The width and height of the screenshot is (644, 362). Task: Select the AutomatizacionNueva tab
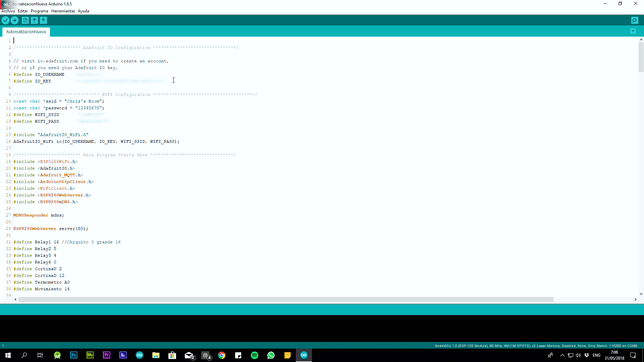(x=26, y=32)
